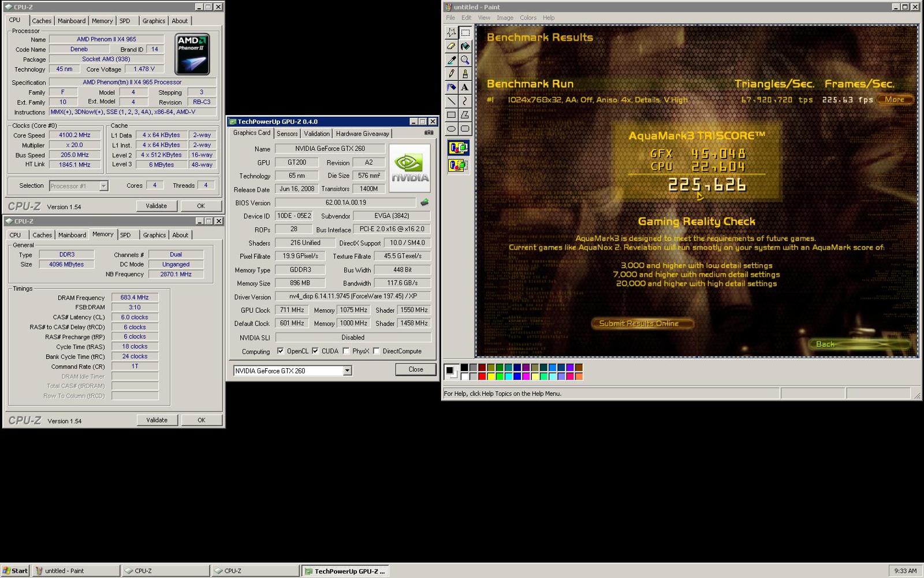Click the GPU Name field GeForce GTX 260
Viewport: 924px width, 578px height.
(x=330, y=149)
